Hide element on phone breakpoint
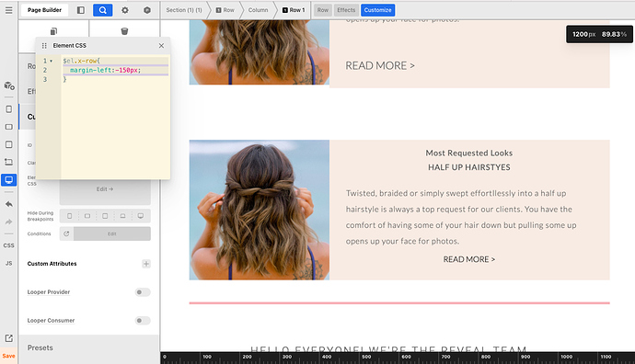 [x=69, y=216]
